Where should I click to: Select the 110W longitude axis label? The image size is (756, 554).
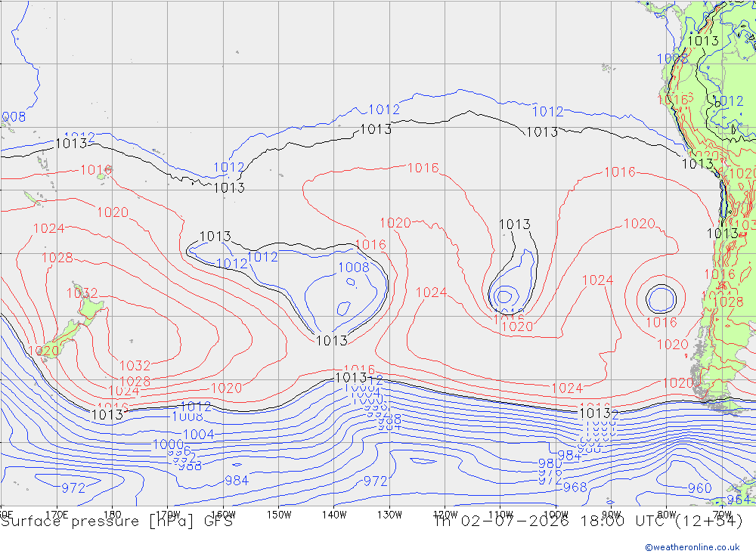pyautogui.click(x=500, y=515)
